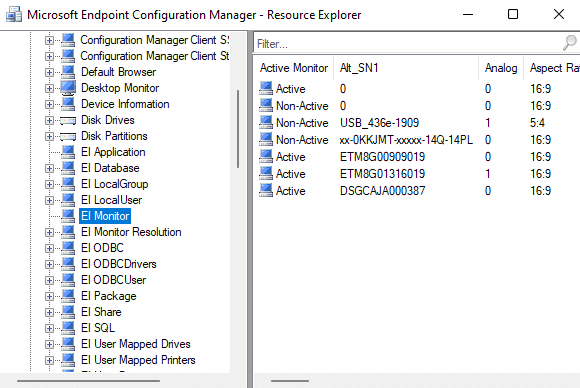Click the filter search magnifier icon

570,43
